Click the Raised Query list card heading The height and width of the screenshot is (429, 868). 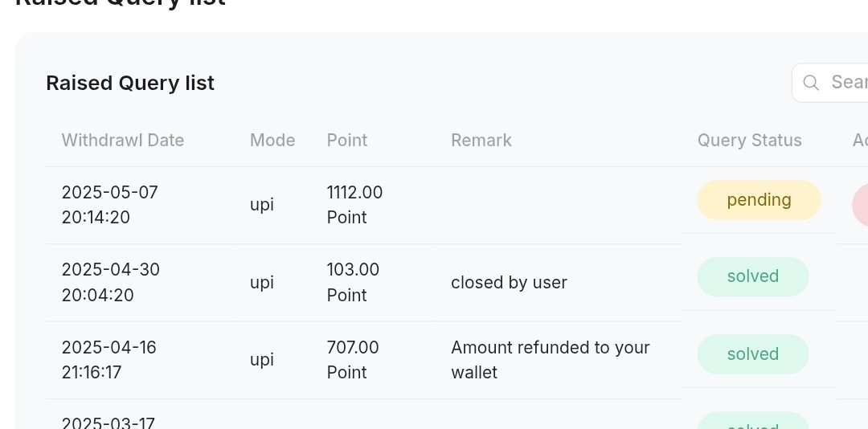[130, 83]
